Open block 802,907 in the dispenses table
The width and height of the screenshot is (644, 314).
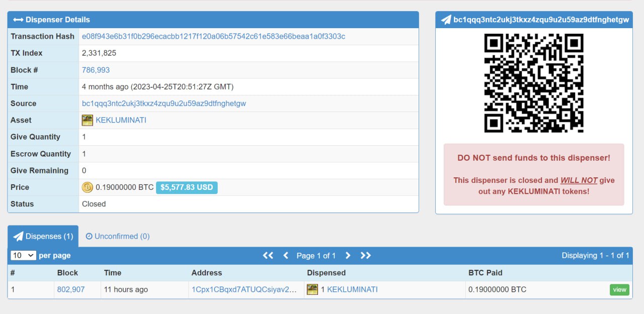71,289
